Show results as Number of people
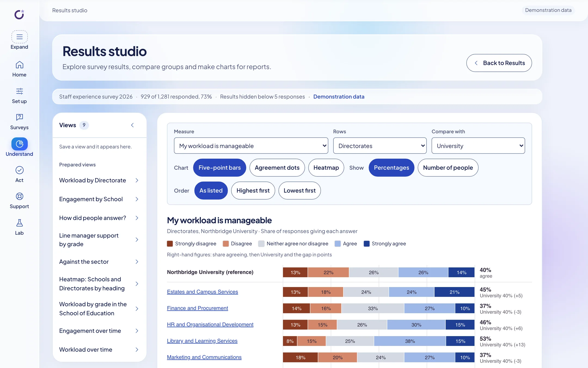The width and height of the screenshot is (588, 368). pos(448,168)
